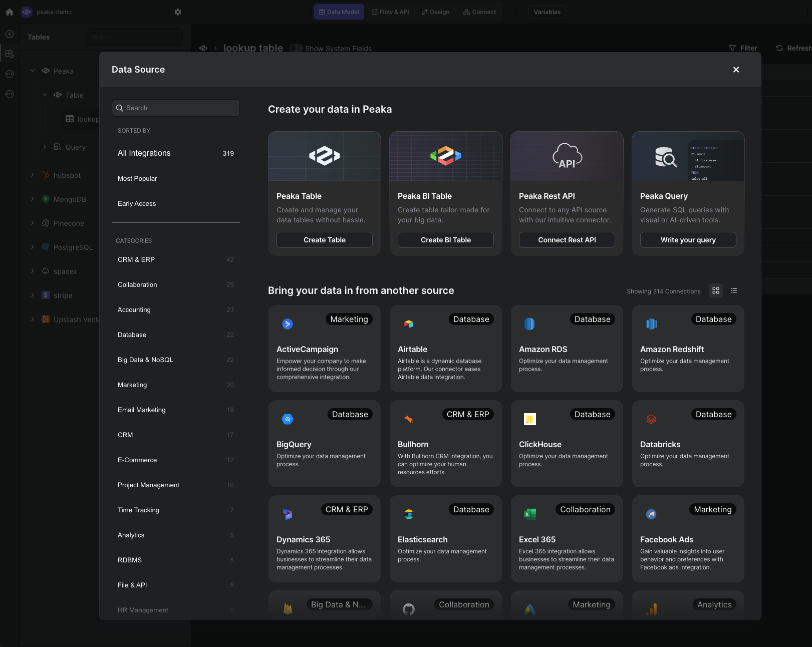The height and width of the screenshot is (647, 812).
Task: Collapse the Peaka tree node
Action: coord(33,71)
